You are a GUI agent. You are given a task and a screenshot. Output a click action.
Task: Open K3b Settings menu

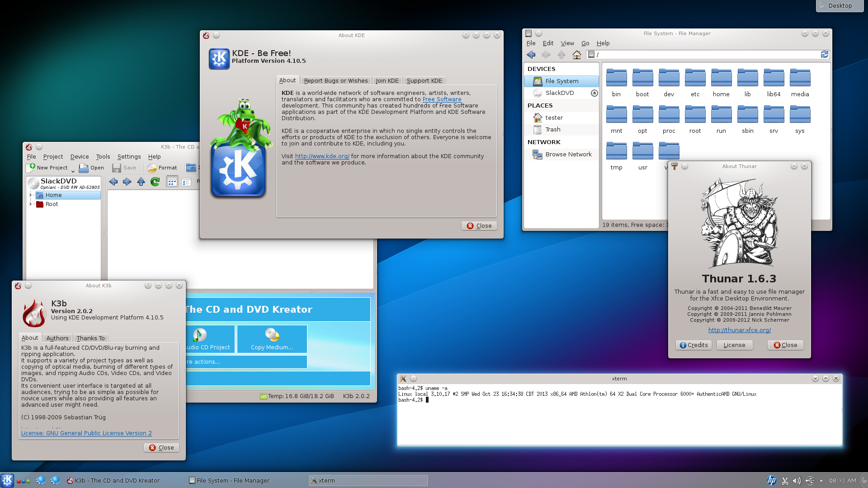pos(129,157)
